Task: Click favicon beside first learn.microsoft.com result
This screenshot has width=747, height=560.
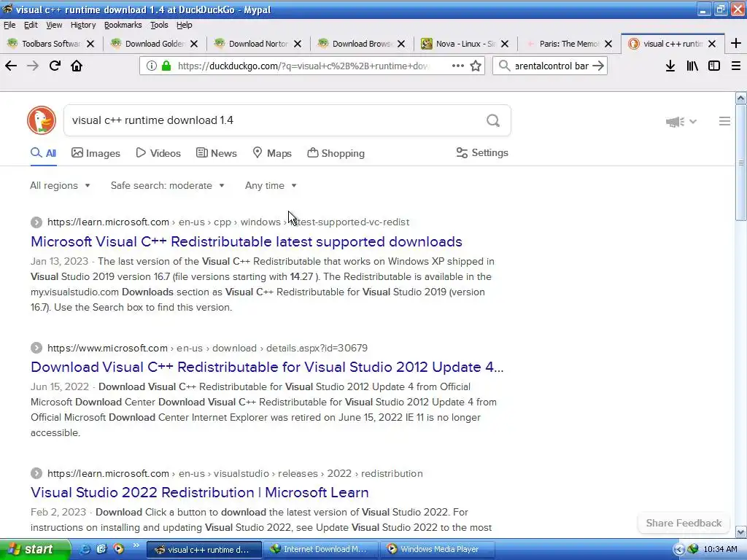Action: (x=36, y=222)
